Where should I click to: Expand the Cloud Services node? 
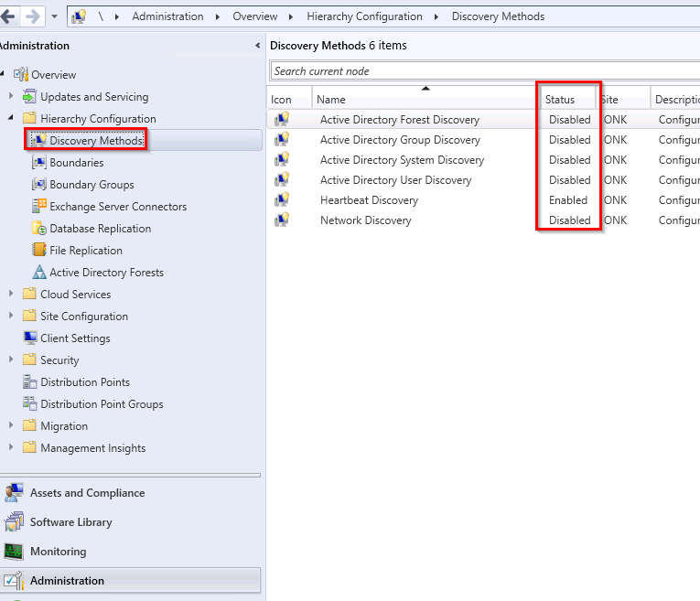pyautogui.click(x=11, y=294)
